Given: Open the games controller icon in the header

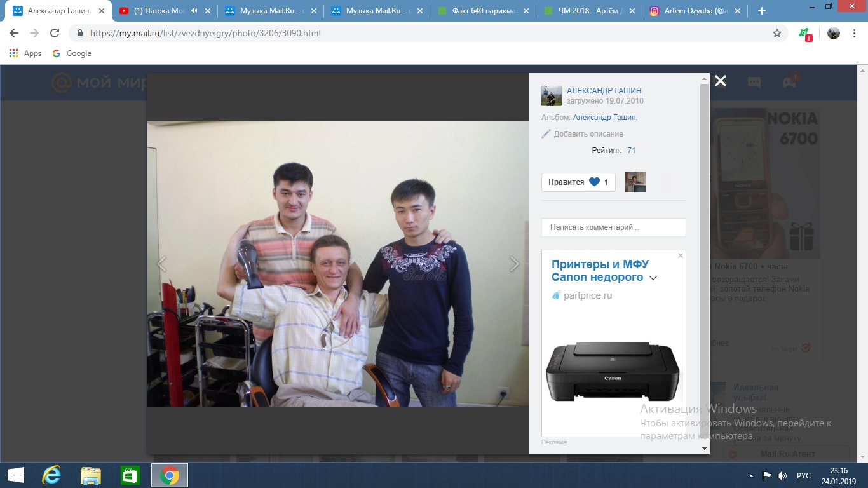Looking at the screenshot, I should pyautogui.click(x=789, y=82).
